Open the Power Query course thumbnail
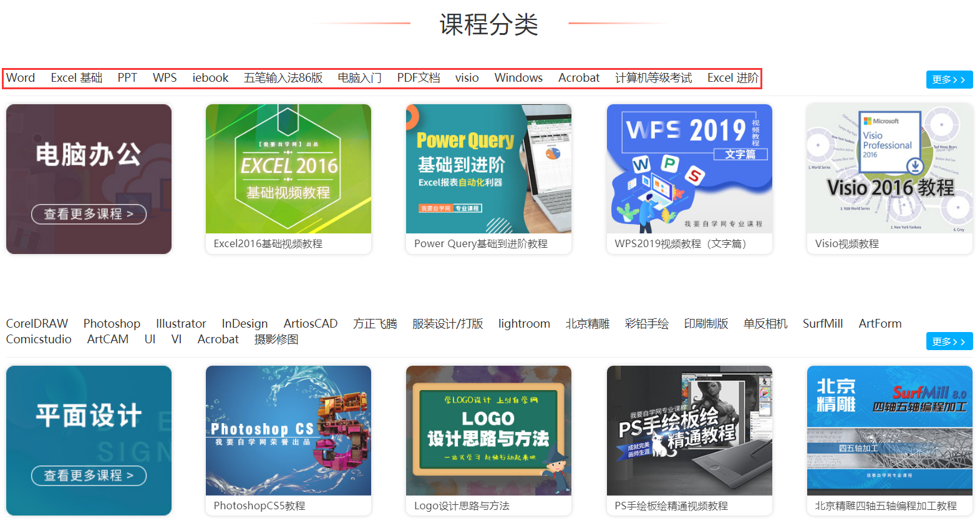The image size is (980, 523). point(488,169)
